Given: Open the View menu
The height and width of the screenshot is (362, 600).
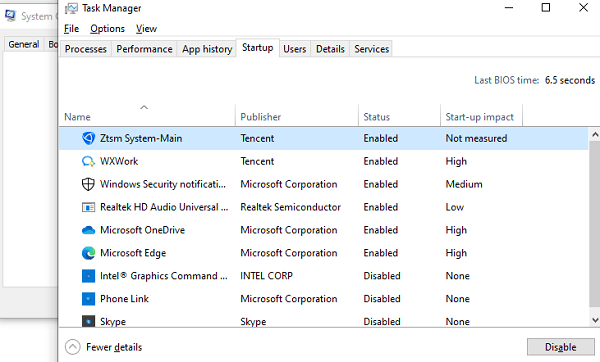Looking at the screenshot, I should [x=147, y=29].
